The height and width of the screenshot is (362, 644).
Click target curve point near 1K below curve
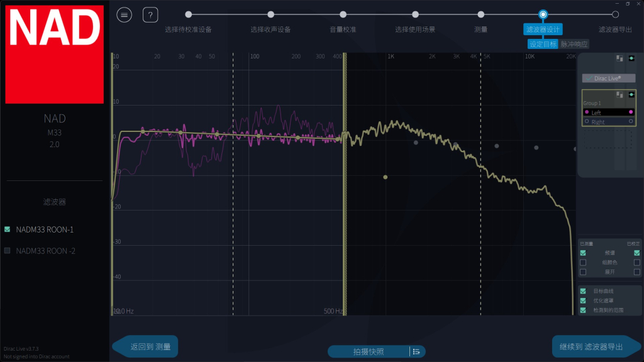[x=386, y=177]
